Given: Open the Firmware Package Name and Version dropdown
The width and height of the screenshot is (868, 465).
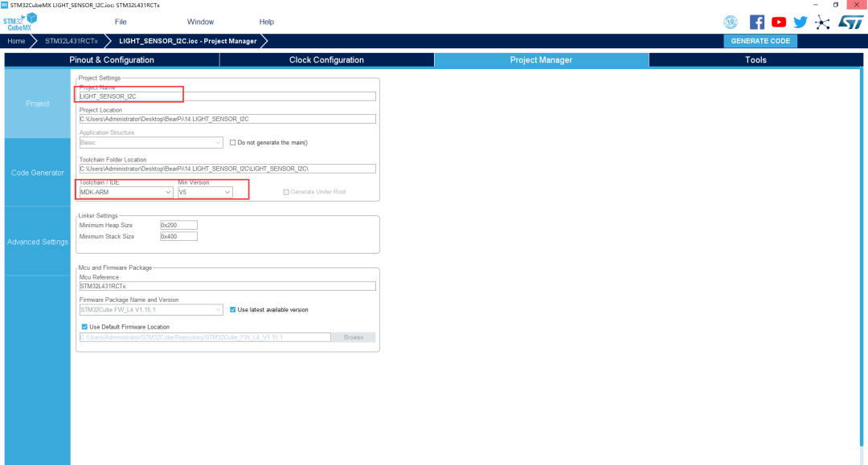Looking at the screenshot, I should (x=151, y=310).
